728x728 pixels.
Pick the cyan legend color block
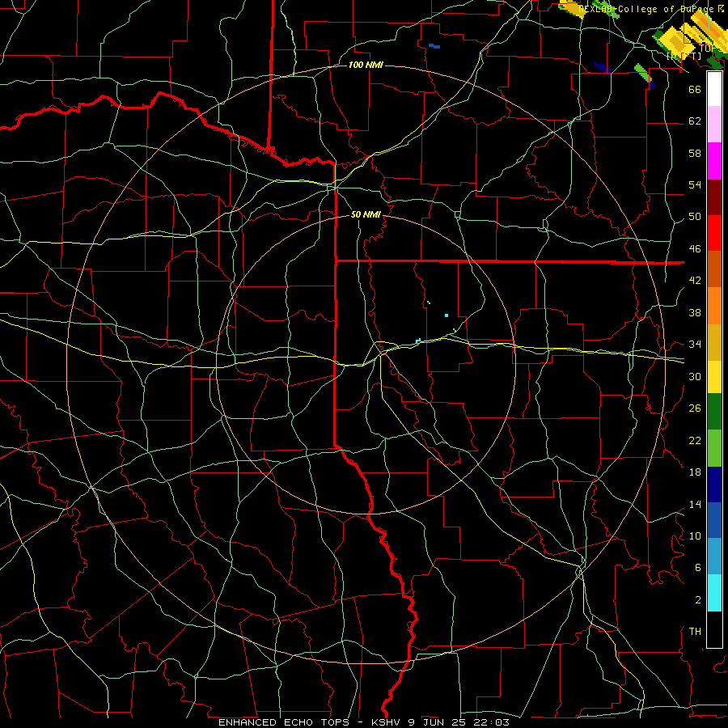[x=714, y=593]
